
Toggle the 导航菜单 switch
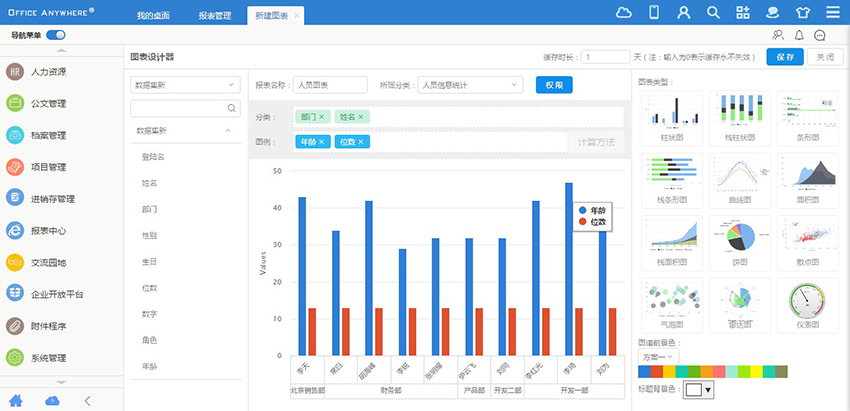click(x=56, y=35)
